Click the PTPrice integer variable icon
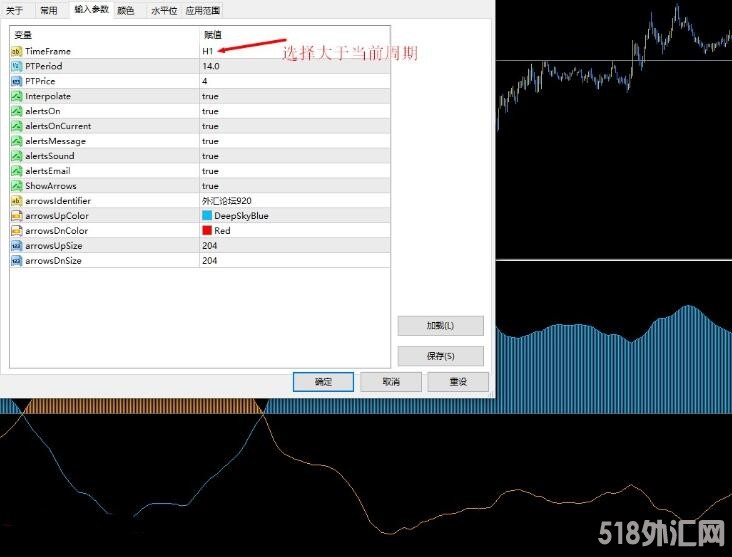The height and width of the screenshot is (557, 732). coord(16,81)
